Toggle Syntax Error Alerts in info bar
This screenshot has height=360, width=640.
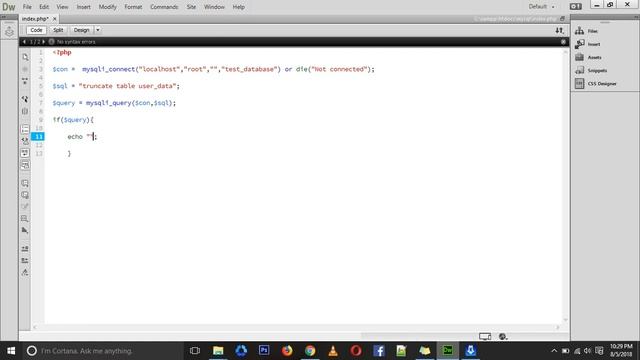tap(25, 165)
